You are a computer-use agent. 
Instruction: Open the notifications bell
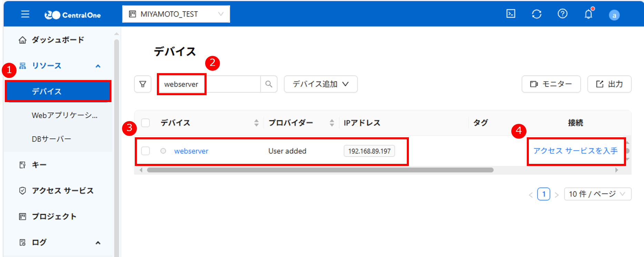point(588,14)
